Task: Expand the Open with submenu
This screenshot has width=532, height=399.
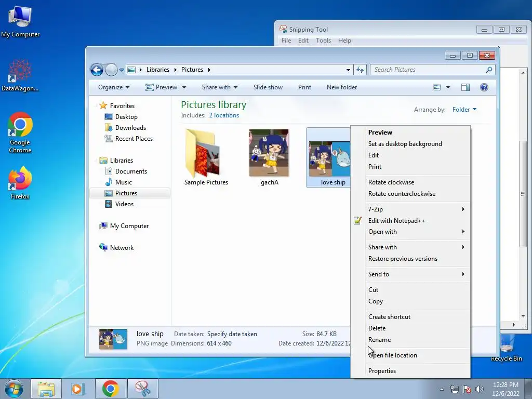Action: tap(410, 232)
